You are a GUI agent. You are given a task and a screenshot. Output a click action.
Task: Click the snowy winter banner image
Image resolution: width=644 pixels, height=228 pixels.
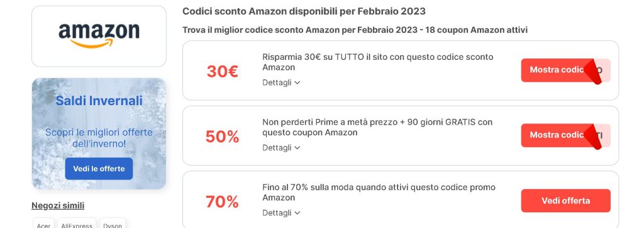tap(99, 134)
